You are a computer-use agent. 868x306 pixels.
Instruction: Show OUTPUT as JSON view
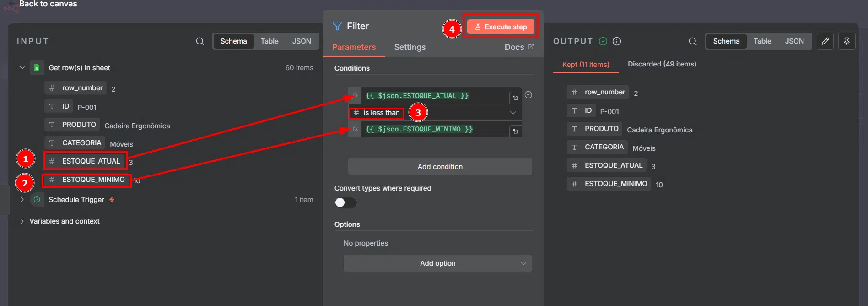[x=794, y=41]
